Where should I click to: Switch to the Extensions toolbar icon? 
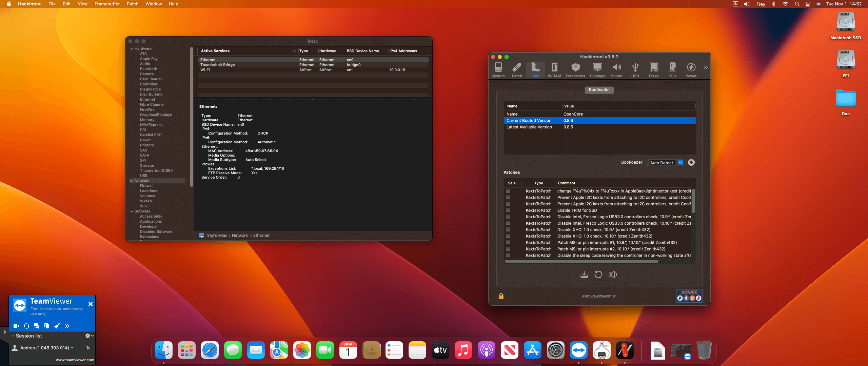click(575, 70)
